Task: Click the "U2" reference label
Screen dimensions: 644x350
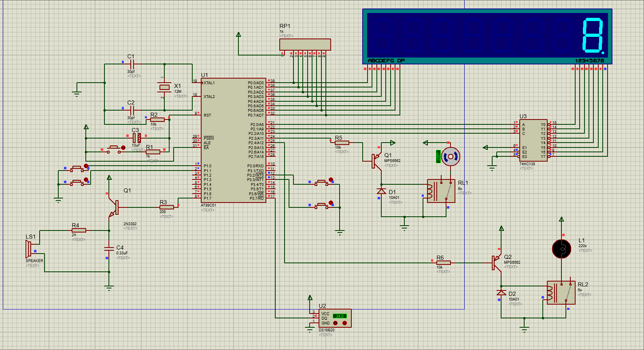Action: point(322,306)
